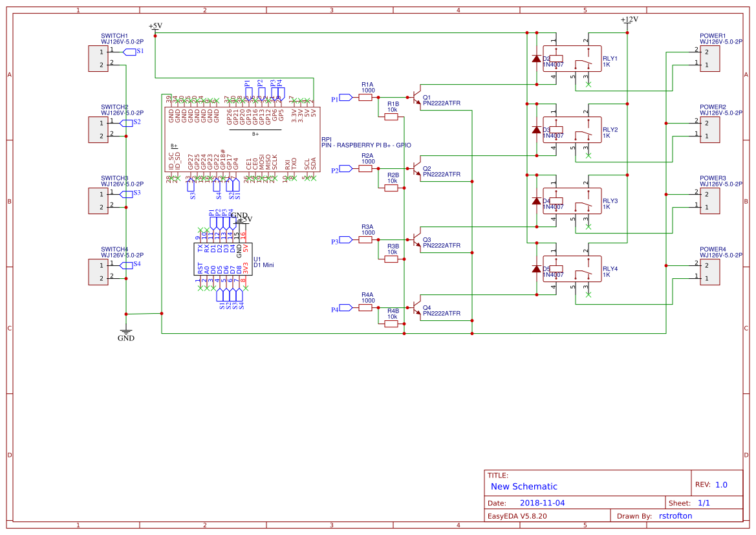756x535 pixels.
Task: Pick the Q2 transistor symbol
Action: click(x=416, y=169)
